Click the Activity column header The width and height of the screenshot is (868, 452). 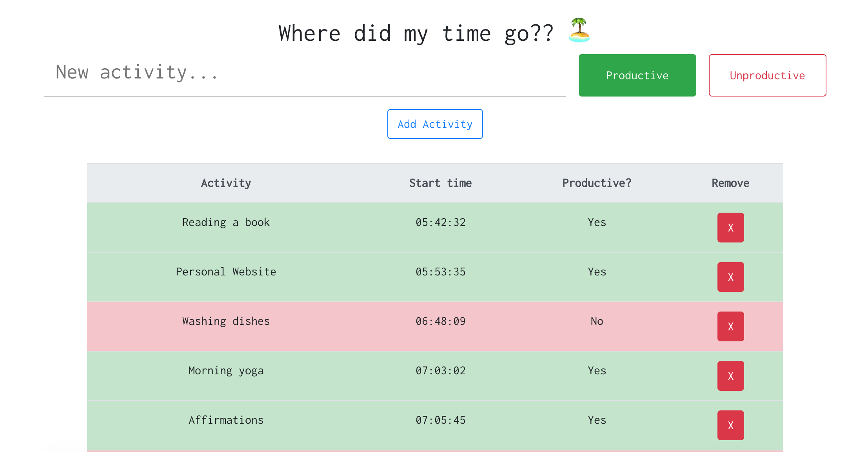coord(226,183)
